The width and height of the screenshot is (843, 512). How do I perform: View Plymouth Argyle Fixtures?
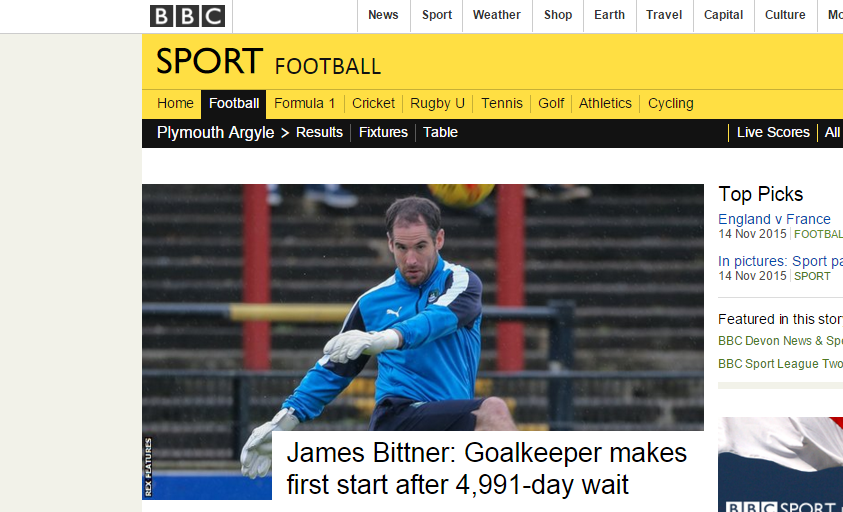(x=383, y=132)
